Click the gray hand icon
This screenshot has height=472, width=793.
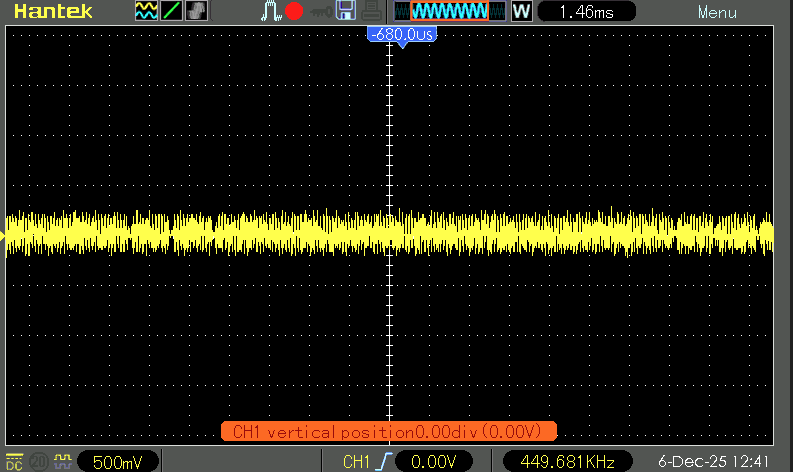(197, 12)
